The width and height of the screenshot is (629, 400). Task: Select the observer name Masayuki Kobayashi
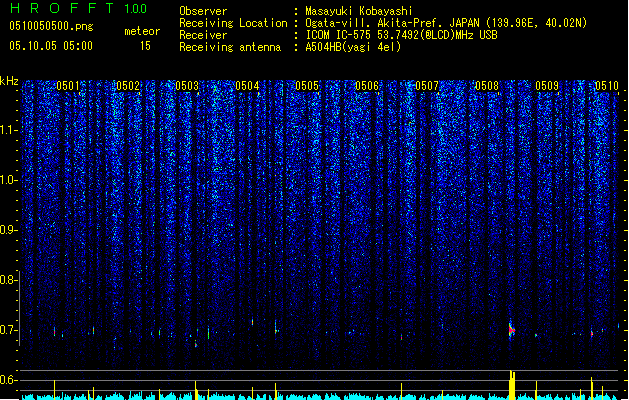pos(359,11)
